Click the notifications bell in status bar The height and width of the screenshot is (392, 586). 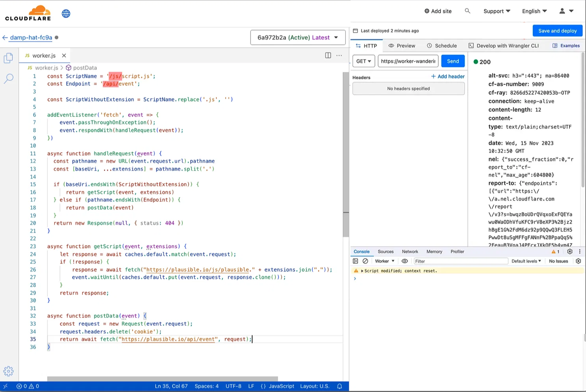pos(339,386)
